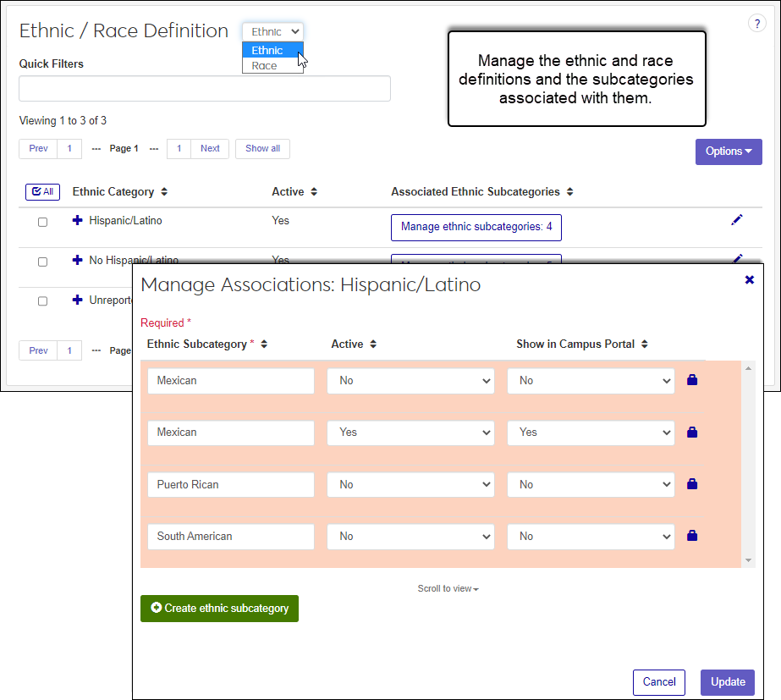Tick the No Hispanic/Latino row checkbox
The image size is (781, 700).
[x=43, y=262]
